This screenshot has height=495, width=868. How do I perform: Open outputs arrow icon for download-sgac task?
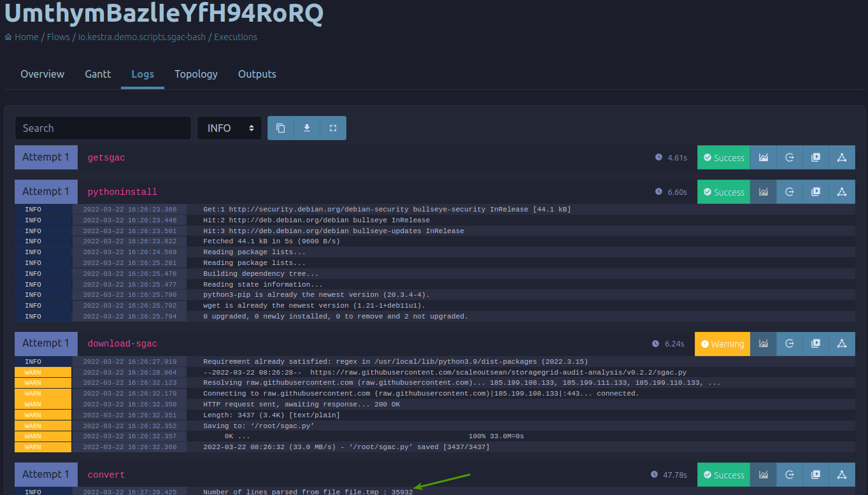790,343
